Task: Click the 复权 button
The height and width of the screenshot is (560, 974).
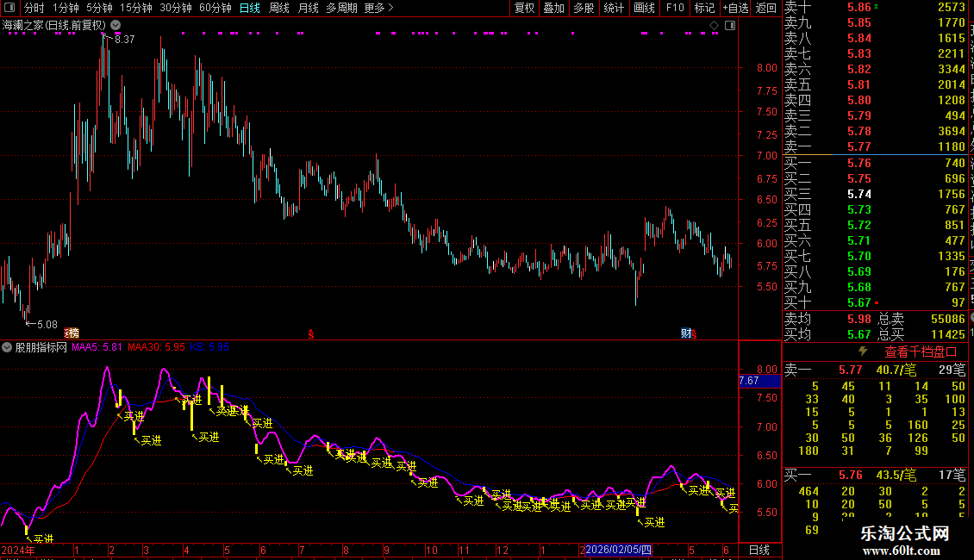Action: [x=524, y=8]
